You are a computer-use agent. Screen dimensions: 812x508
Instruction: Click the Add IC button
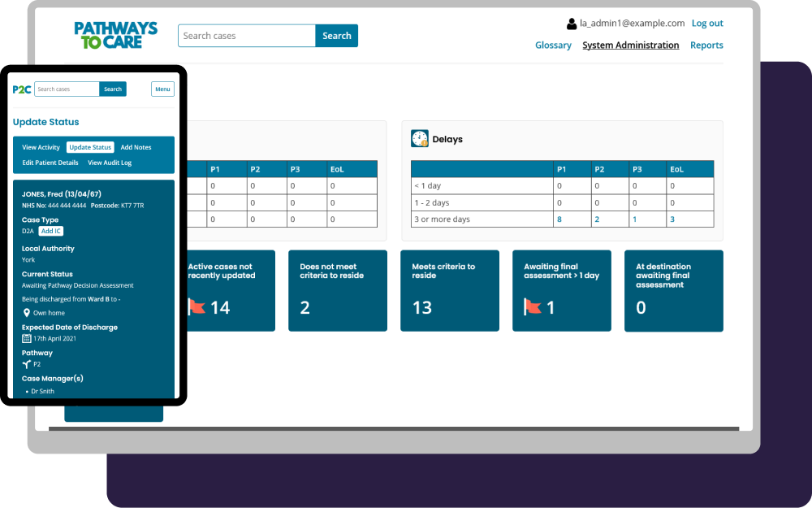click(51, 231)
